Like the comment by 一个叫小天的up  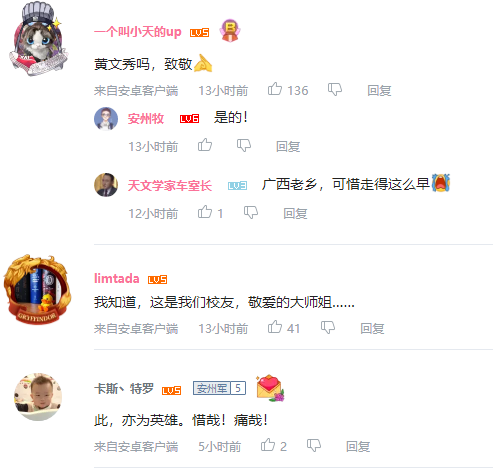[x=275, y=89]
